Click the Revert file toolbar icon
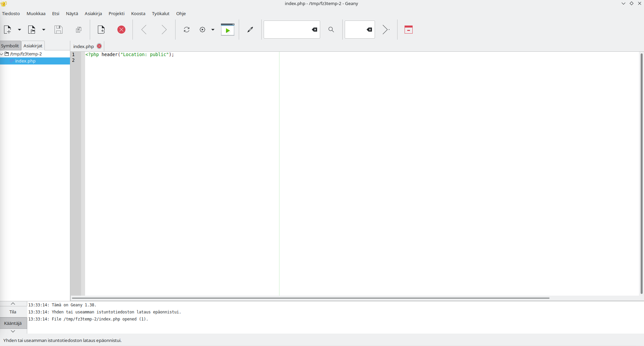The image size is (644, 346). [x=101, y=30]
